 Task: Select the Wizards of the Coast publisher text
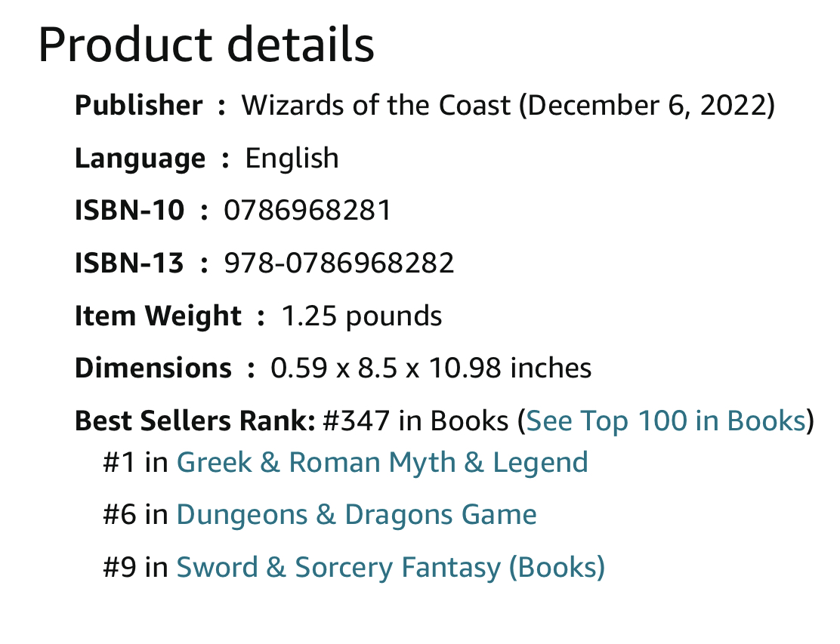375,106
